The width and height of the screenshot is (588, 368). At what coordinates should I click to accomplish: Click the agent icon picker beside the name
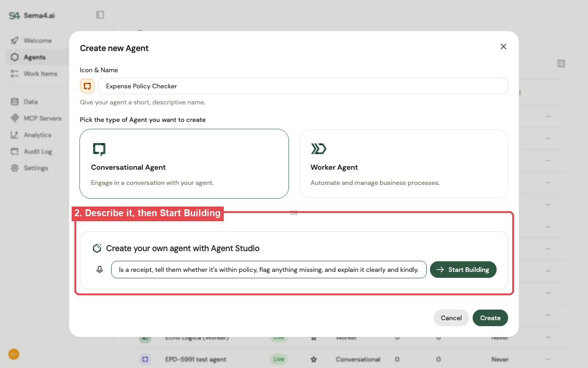coord(87,86)
